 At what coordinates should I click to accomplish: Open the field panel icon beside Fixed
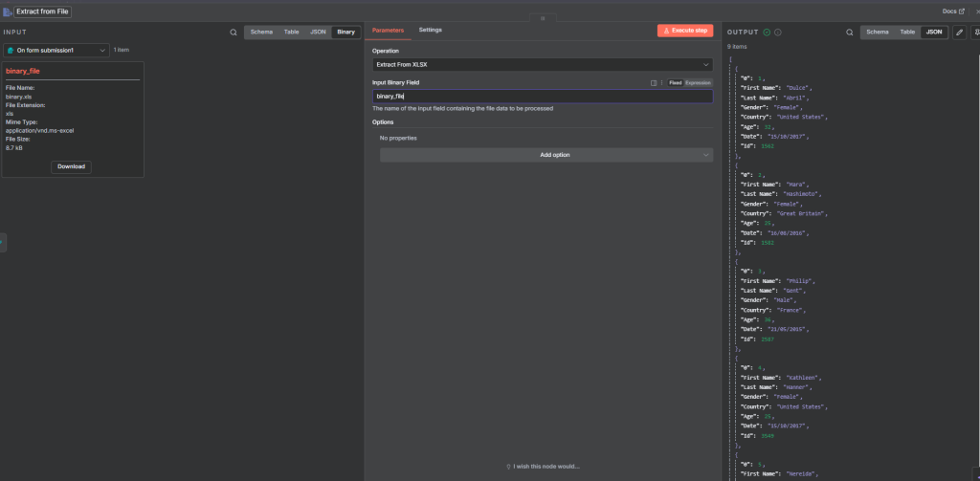tap(654, 82)
